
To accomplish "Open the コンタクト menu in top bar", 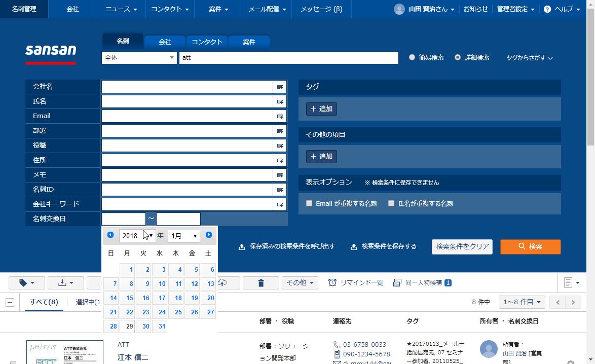I will [170, 9].
